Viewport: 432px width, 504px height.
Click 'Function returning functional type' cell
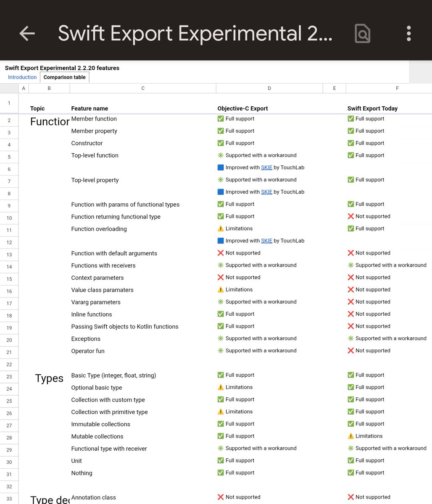pos(116,217)
